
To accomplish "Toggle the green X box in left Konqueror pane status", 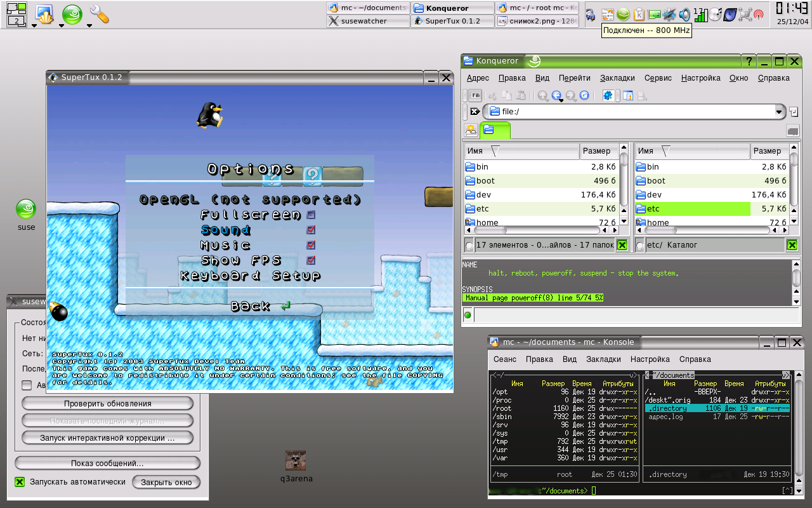I will (x=622, y=245).
